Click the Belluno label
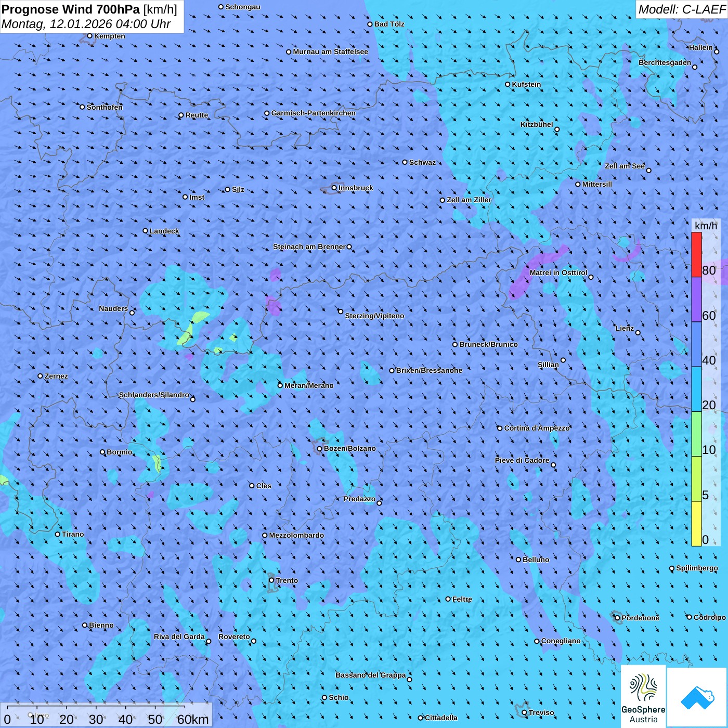 (x=536, y=560)
